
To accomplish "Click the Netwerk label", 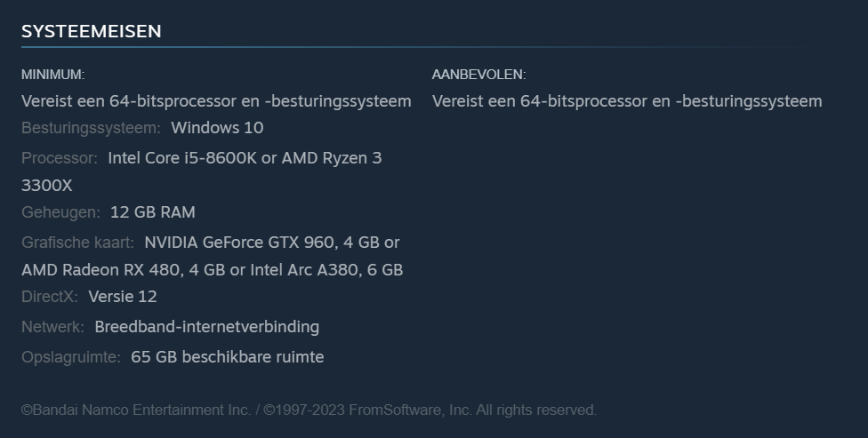I will click(52, 327).
